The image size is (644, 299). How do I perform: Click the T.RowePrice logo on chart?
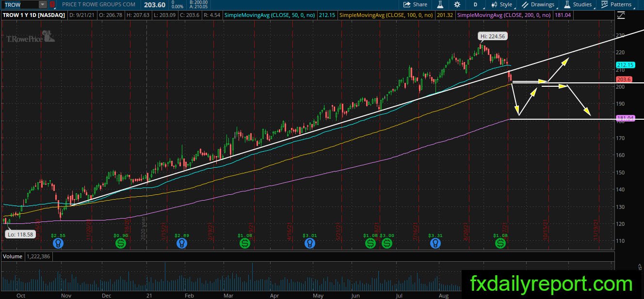pos(31,37)
